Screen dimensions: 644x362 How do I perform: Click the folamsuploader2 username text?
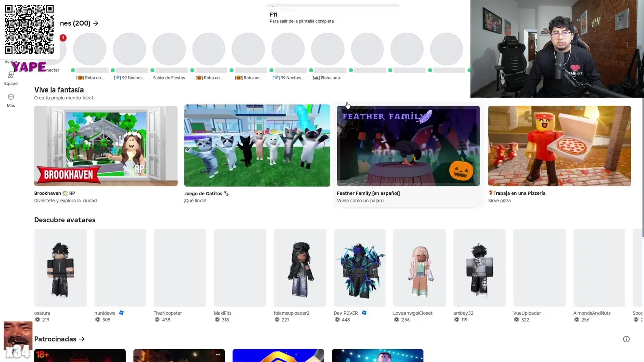291,313
